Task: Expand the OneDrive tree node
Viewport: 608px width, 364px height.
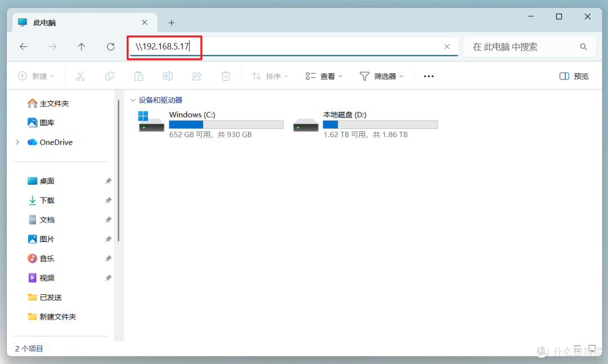Action: click(17, 142)
